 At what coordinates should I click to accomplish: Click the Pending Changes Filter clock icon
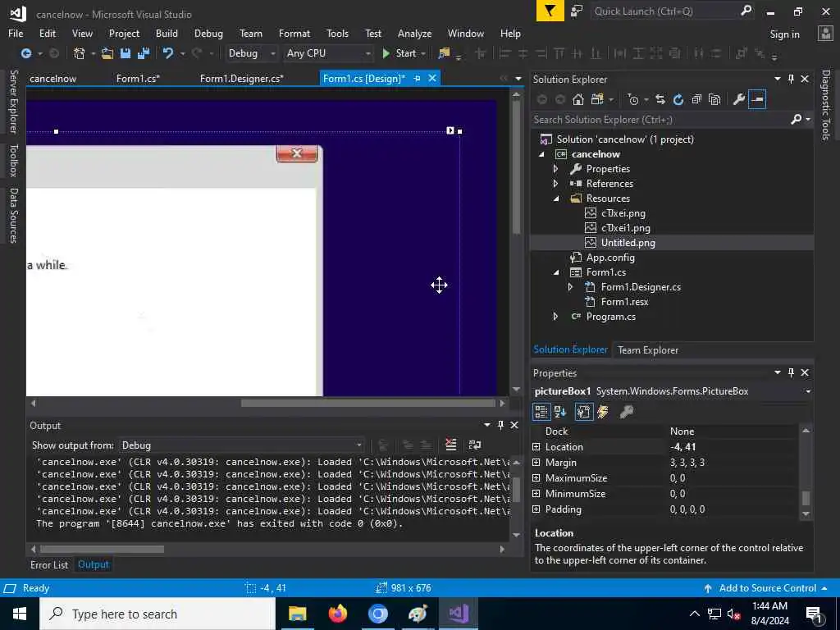[x=632, y=99]
